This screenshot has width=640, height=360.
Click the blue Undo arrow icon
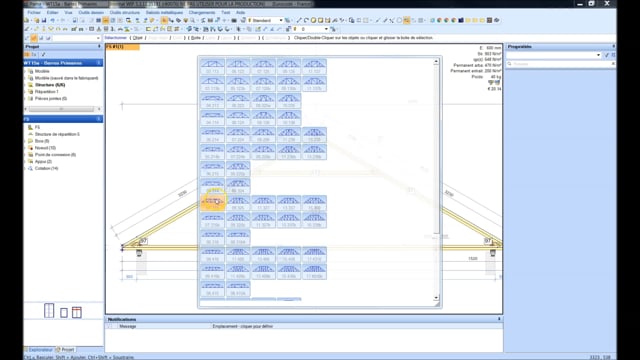[x=53, y=20]
